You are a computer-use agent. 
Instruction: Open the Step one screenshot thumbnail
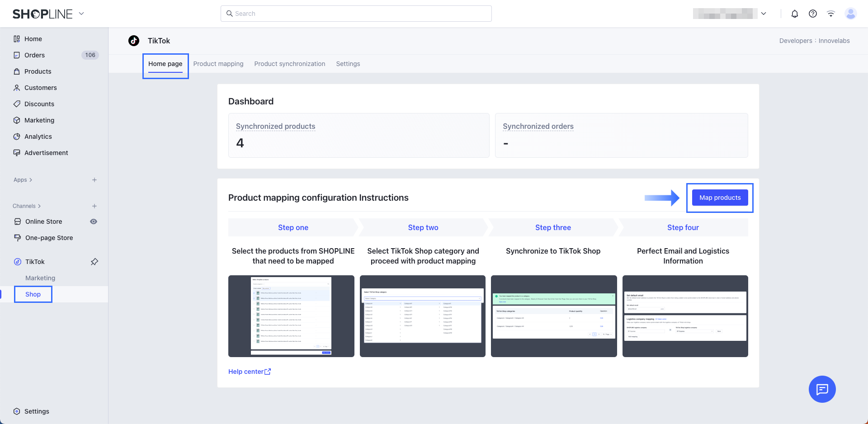coord(291,316)
